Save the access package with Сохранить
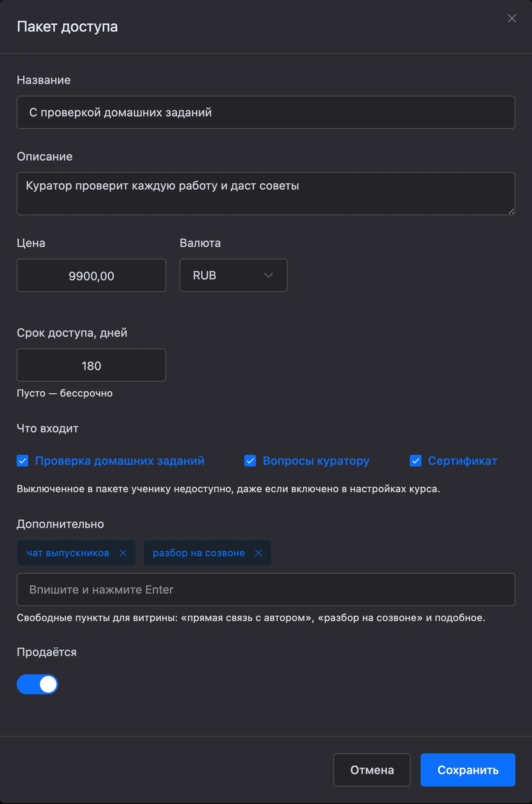The height and width of the screenshot is (804, 532). pos(468,770)
